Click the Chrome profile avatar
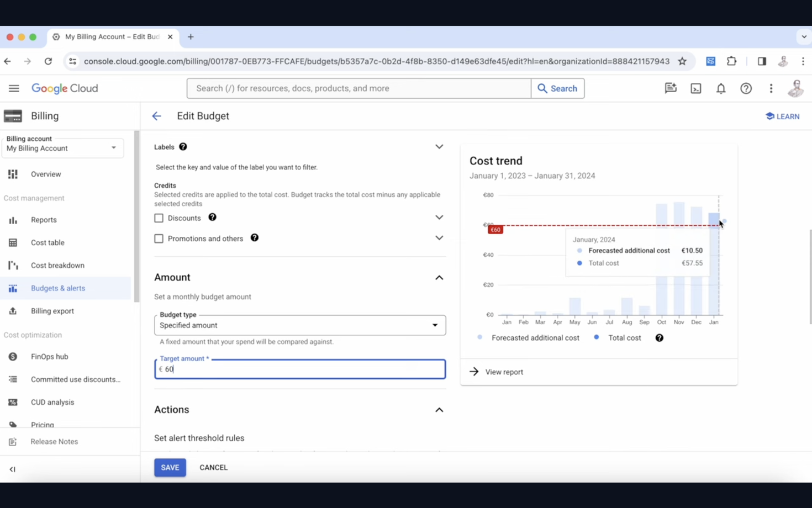812x508 pixels. click(783, 61)
